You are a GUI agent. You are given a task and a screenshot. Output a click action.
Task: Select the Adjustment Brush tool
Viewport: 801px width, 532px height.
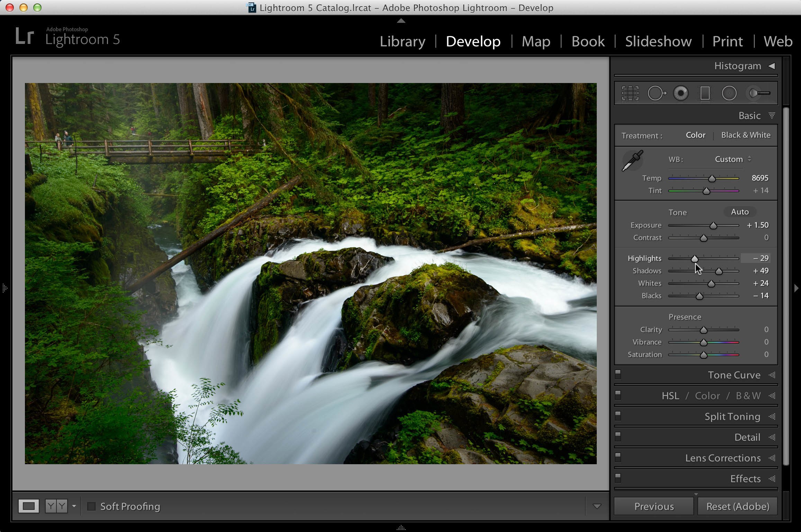759,93
